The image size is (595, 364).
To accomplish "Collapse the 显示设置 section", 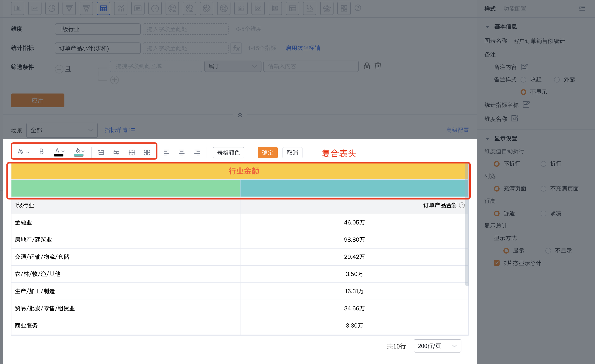I will 487,139.
